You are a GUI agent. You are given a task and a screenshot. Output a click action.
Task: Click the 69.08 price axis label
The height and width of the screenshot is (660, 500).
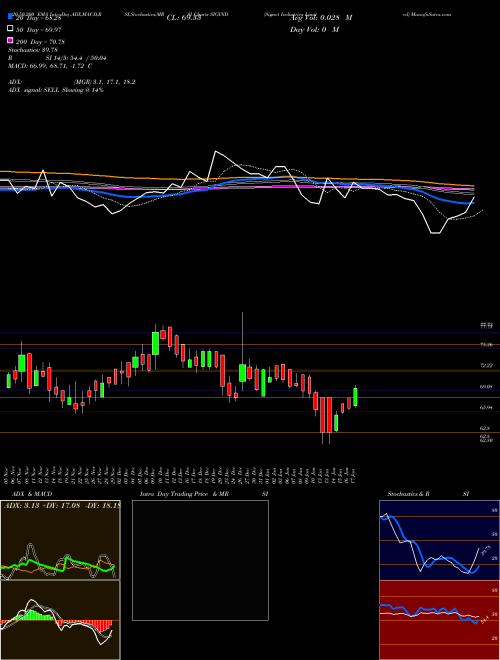(487, 386)
